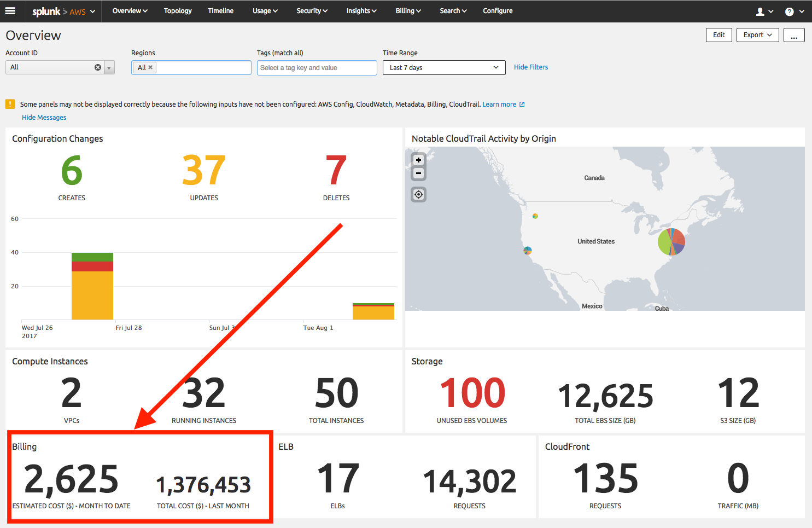812x528 pixels.
Task: Click the ELB requests value 14,302
Action: click(x=470, y=481)
